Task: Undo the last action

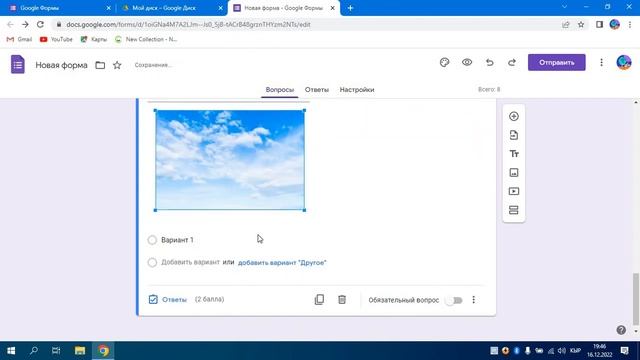Action: (489, 62)
